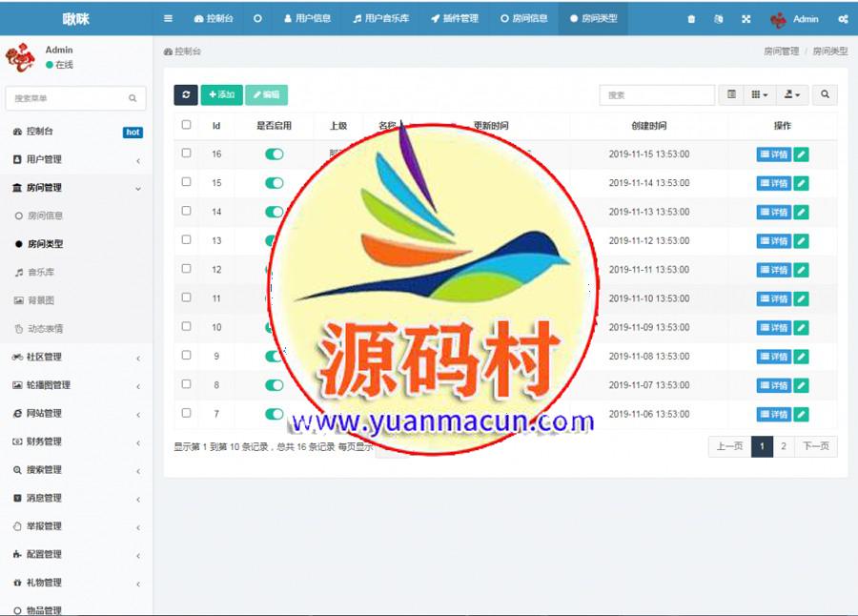Check the select-all checkbox in table header
This screenshot has height=616, width=858.
pyautogui.click(x=187, y=125)
